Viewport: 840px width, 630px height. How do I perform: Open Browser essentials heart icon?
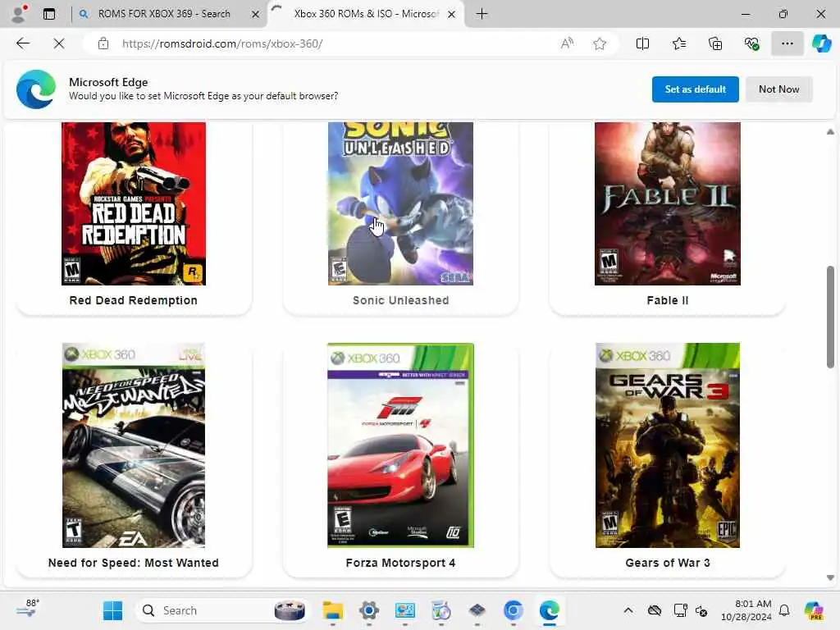(751, 43)
